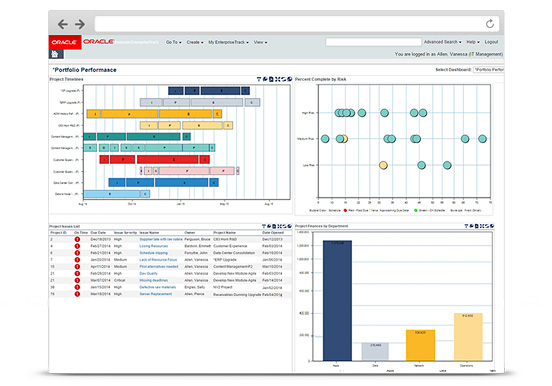
Task: Select the orange finance bar
Action: [x=420, y=345]
